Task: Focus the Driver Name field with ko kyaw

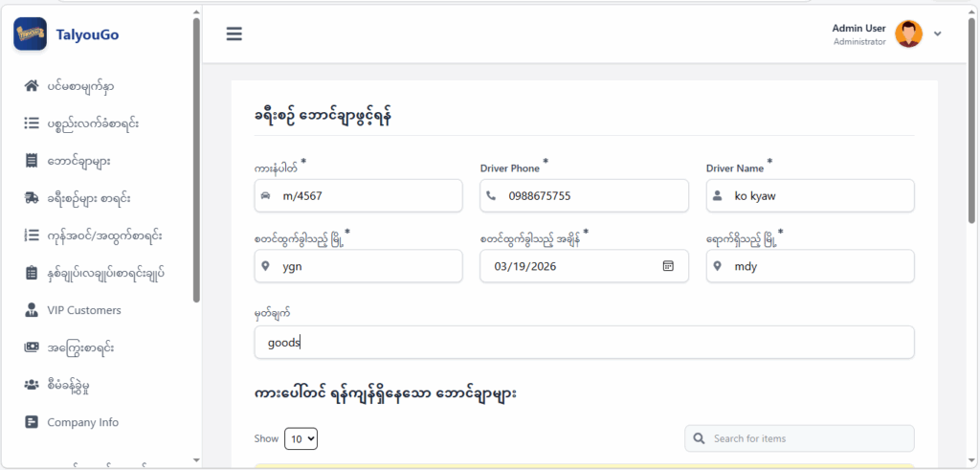Action: point(818,195)
